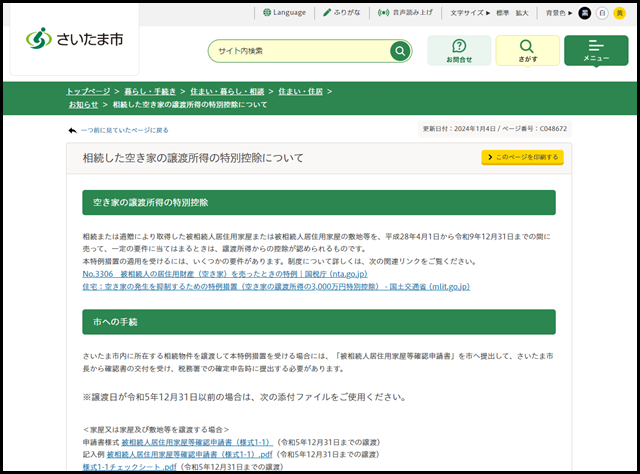The height and width of the screenshot is (474, 640).
Task: Open 住まい・住居 breadcrumb link
Action: (300, 91)
